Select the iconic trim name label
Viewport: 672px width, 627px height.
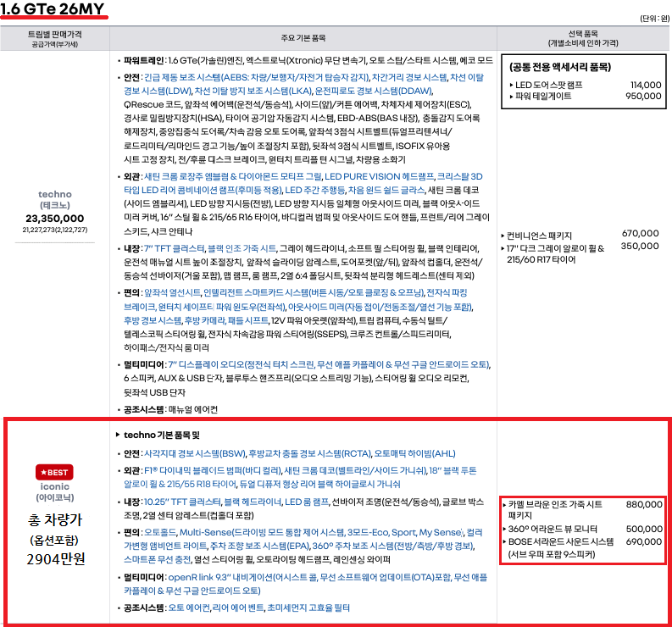click(x=55, y=486)
